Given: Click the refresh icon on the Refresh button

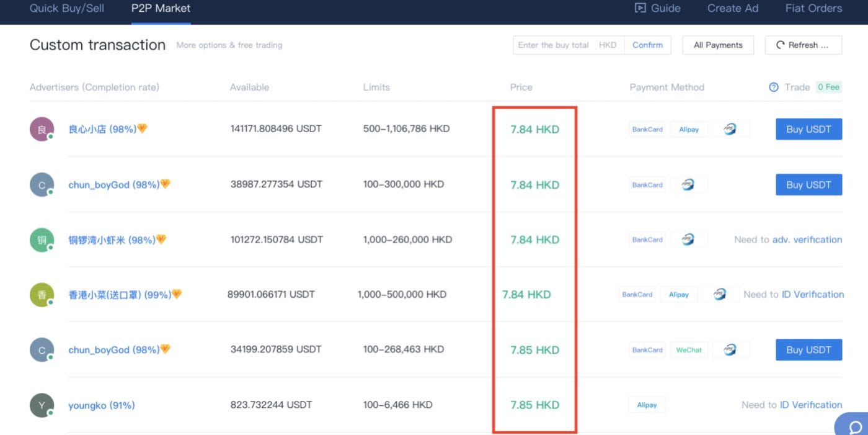Looking at the screenshot, I should (781, 45).
